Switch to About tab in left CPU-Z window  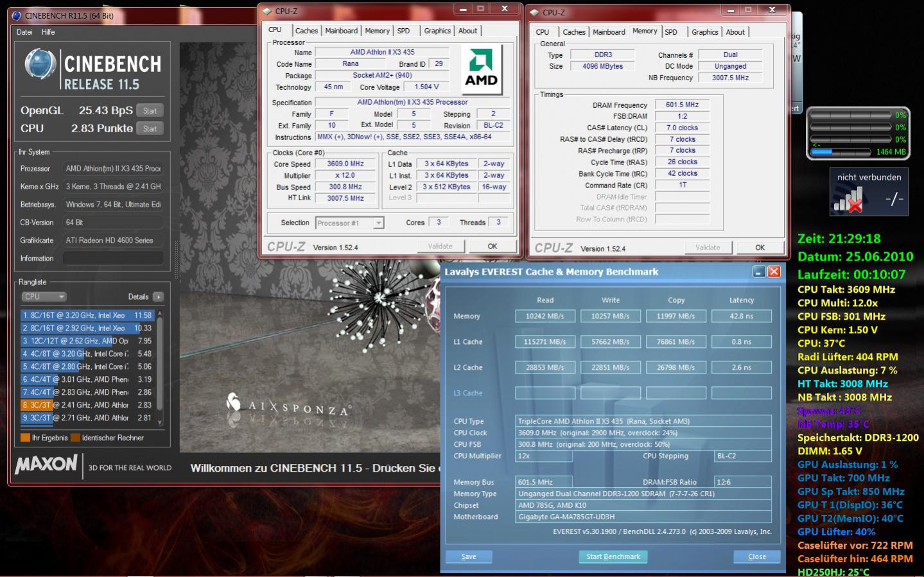[467, 31]
